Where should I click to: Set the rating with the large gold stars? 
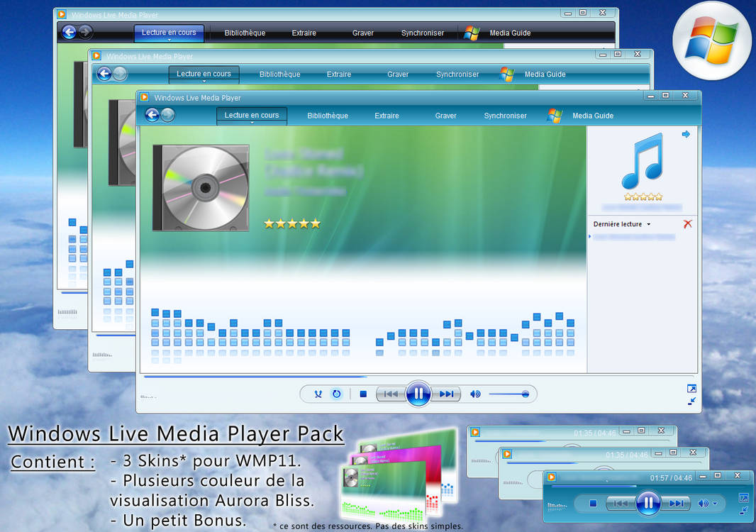(x=292, y=223)
